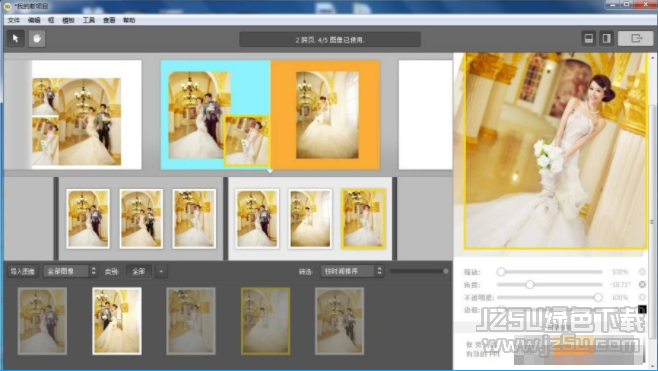The height and width of the screenshot is (371, 658).
Task: Toggle the bottom panel layout icon
Action: point(589,39)
